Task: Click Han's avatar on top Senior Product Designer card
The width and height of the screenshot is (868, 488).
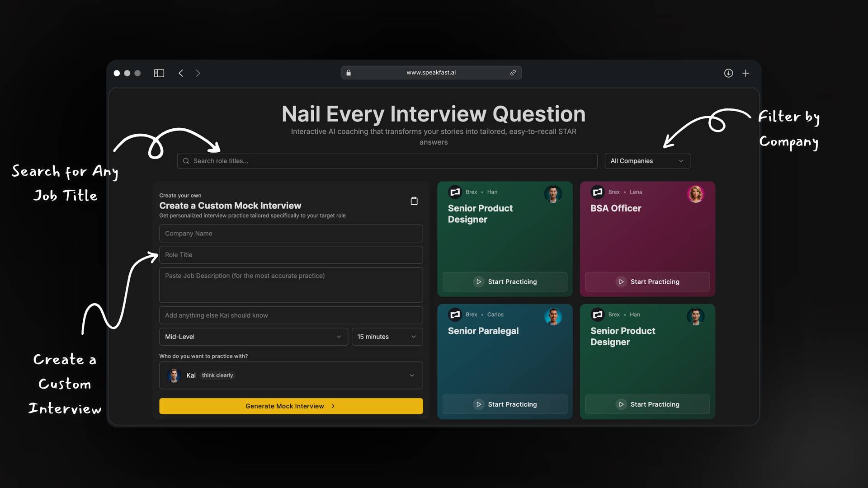Action: click(553, 194)
